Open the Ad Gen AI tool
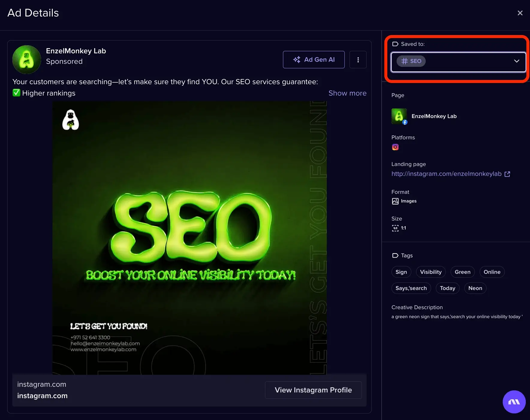This screenshot has height=420, width=530. click(314, 60)
